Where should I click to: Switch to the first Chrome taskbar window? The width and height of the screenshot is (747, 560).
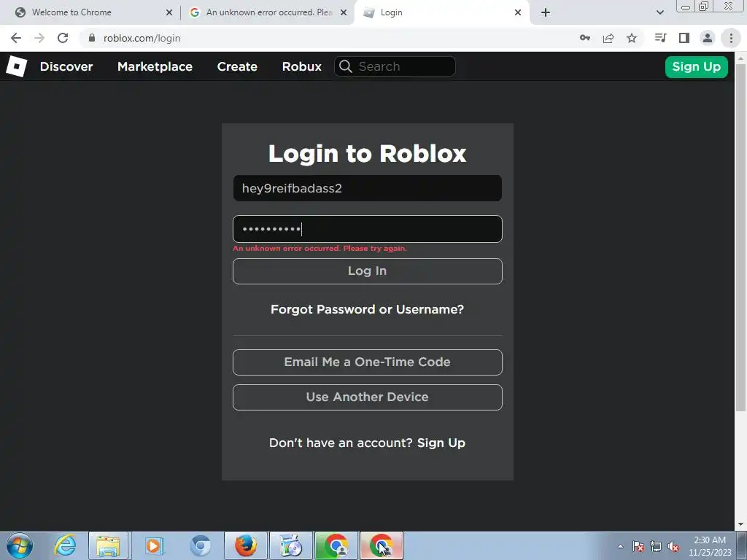tap(336, 545)
